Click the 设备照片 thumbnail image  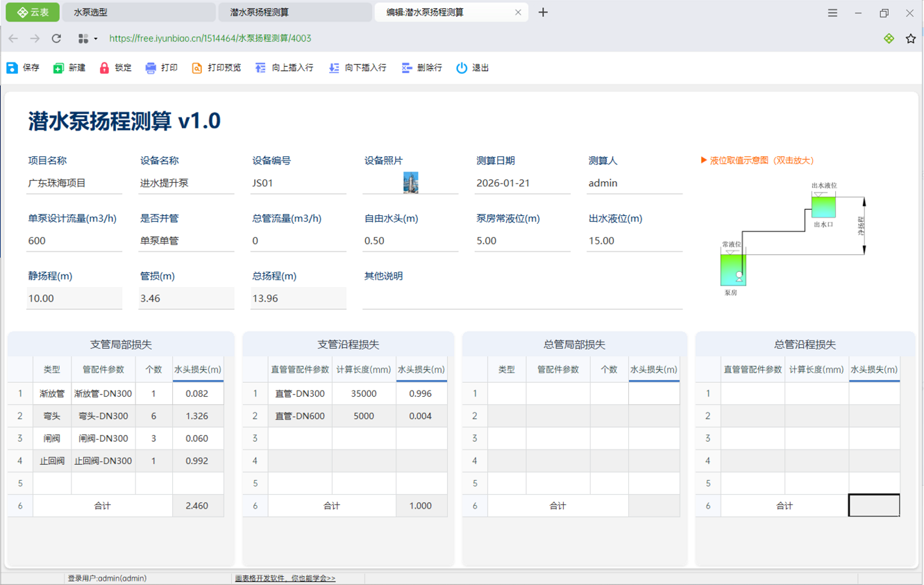click(411, 183)
